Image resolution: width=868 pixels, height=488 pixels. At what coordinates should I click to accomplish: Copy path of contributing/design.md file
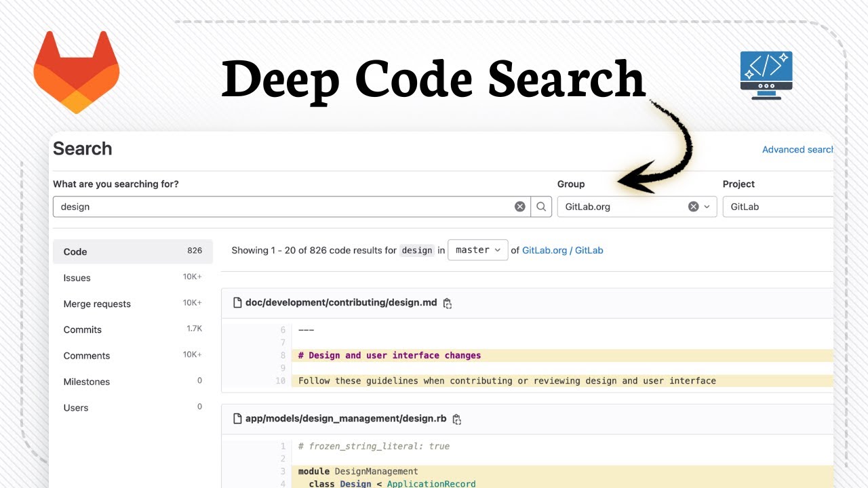click(x=448, y=304)
